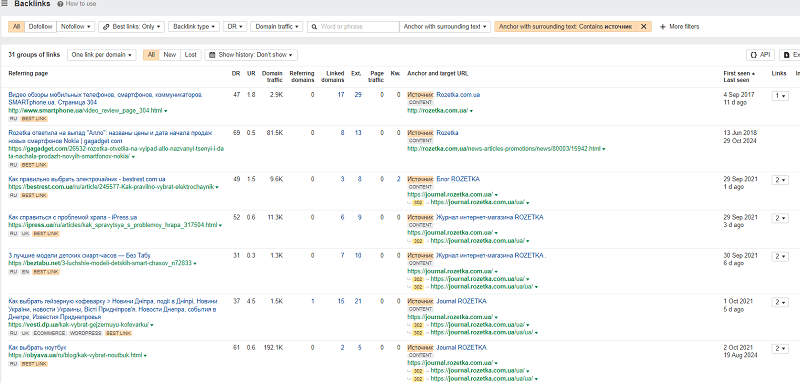Remove the Anchor with surrounding text filter
This screenshot has width=800, height=383.
(643, 27)
